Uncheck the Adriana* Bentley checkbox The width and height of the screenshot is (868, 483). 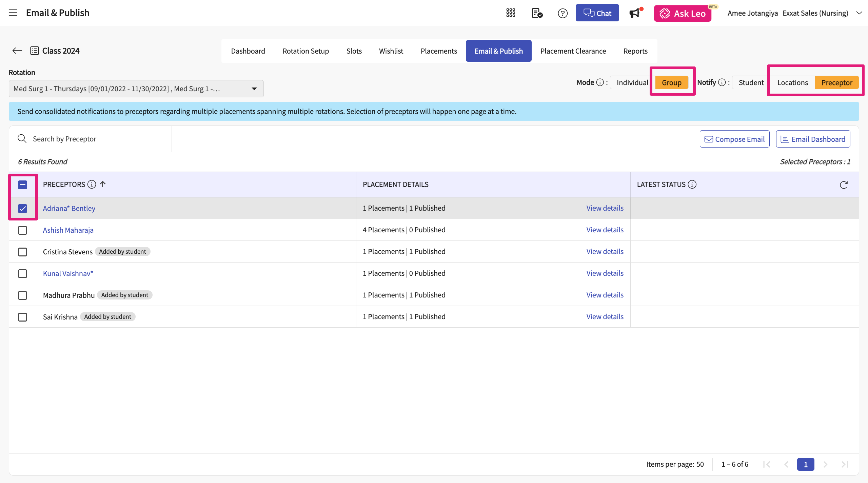22,209
